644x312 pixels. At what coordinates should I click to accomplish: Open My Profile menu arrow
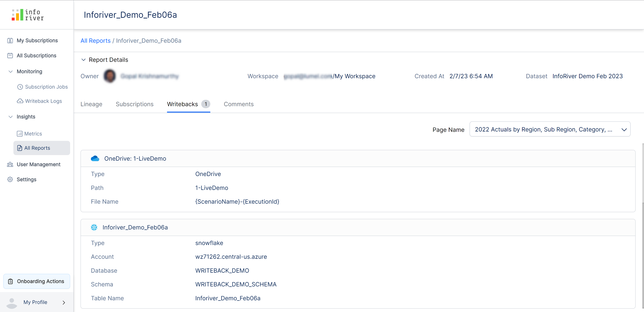click(64, 302)
